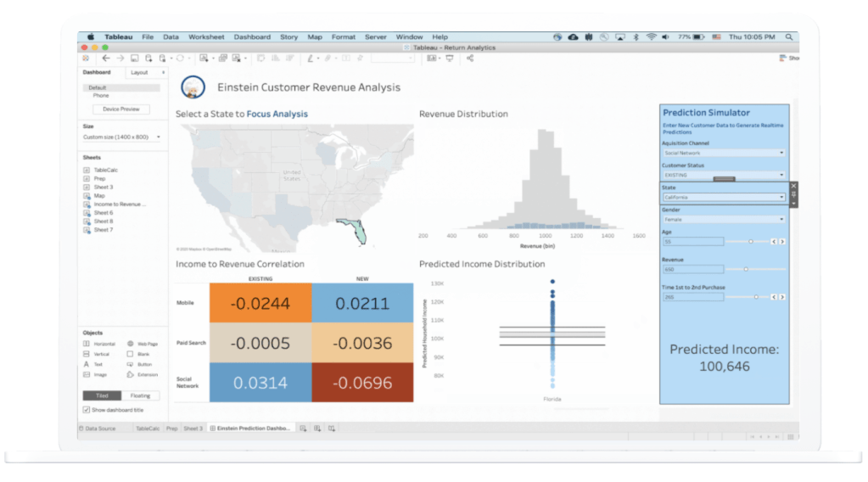Screen dimensions: 868x482
Task: Click the Age slider handle
Action: pos(751,242)
